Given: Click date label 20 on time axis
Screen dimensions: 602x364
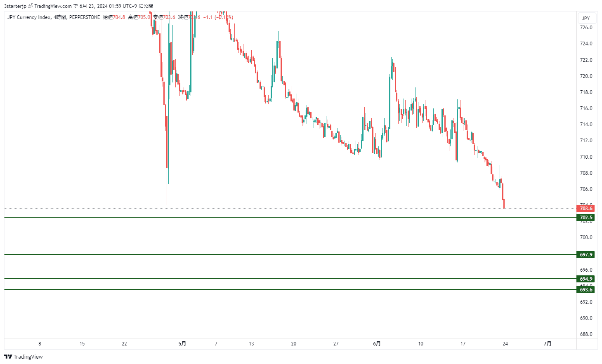Looking at the screenshot, I should [x=294, y=344].
